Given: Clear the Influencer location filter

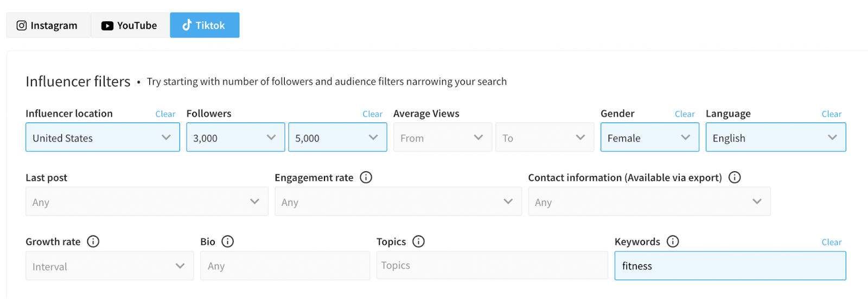Looking at the screenshot, I should click(165, 114).
